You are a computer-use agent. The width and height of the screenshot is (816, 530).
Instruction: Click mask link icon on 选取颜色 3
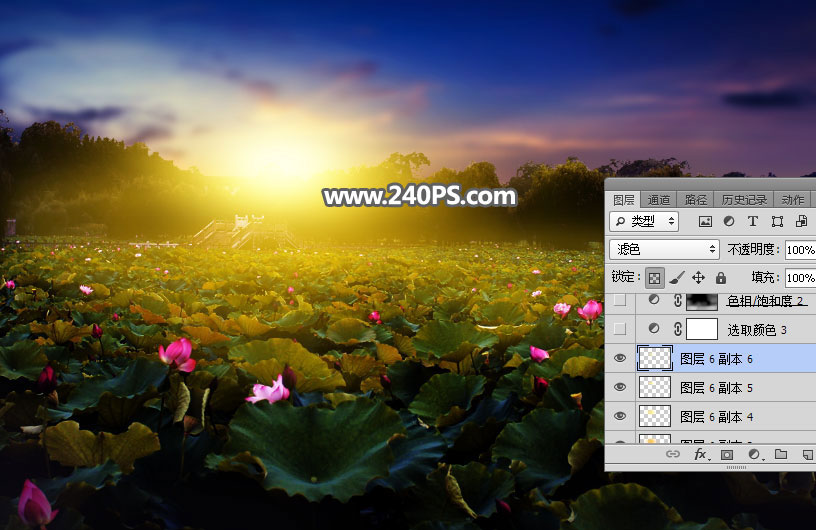click(678, 329)
